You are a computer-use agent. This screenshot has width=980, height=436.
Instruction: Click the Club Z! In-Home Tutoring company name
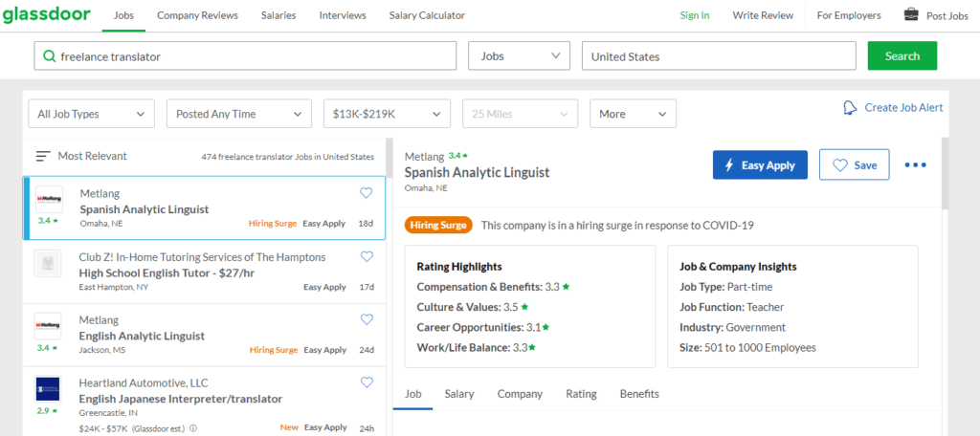(x=203, y=257)
